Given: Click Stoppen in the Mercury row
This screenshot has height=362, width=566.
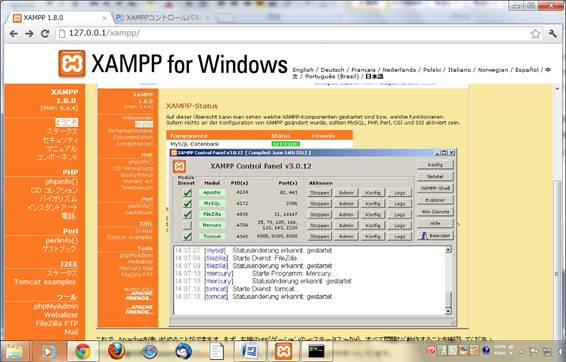Looking at the screenshot, I should 319,226.
